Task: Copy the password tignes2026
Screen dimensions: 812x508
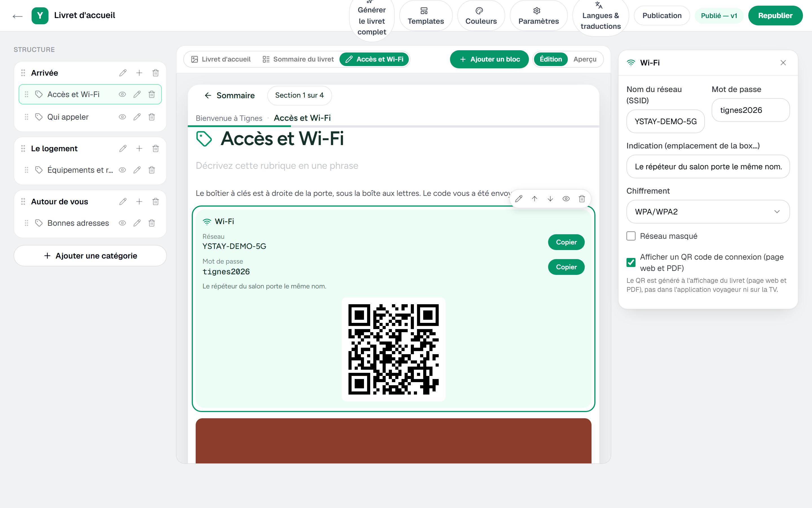Action: point(566,267)
